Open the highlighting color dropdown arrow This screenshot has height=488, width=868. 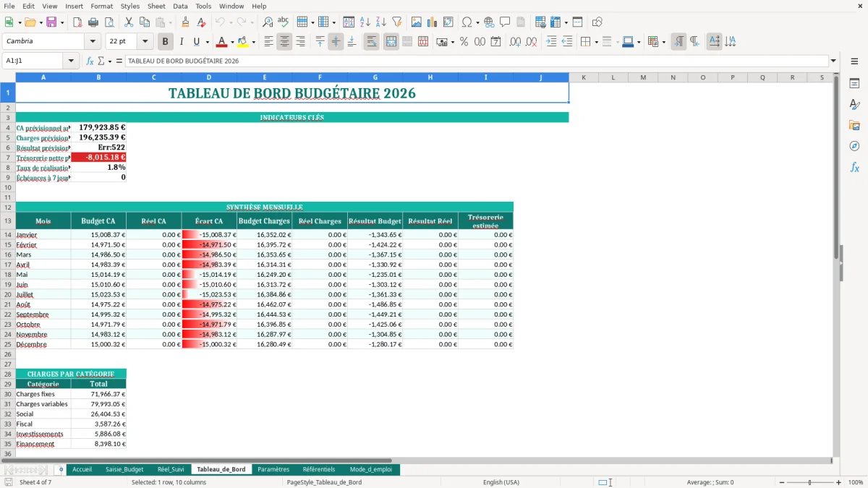[x=253, y=42]
